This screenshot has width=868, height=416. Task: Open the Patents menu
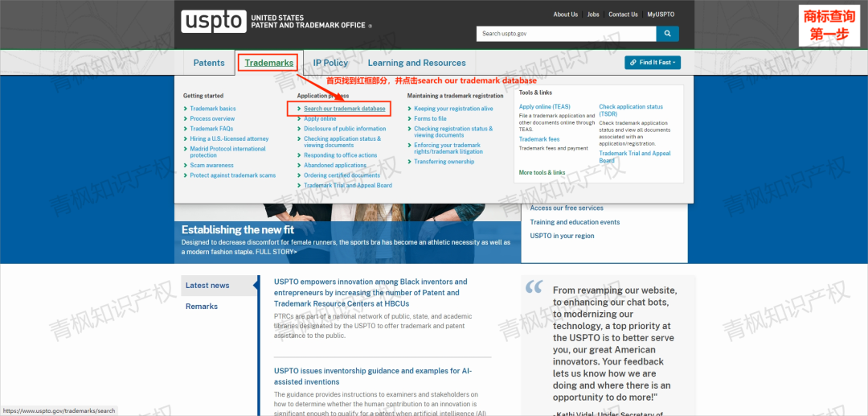tap(209, 63)
